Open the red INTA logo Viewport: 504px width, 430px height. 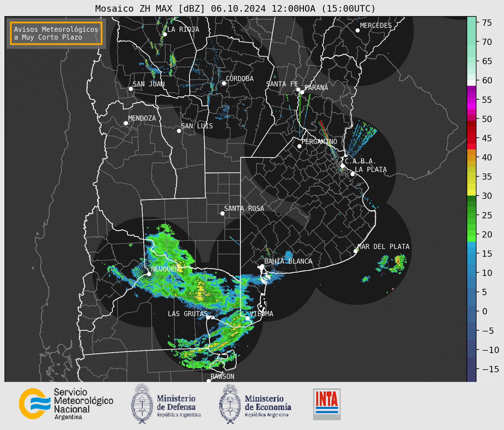(x=327, y=404)
